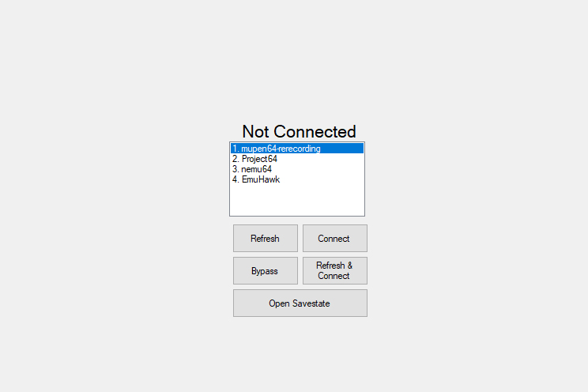588x392 pixels.
Task: Pick EmuHawk from the emulator list
Action: [297, 179]
